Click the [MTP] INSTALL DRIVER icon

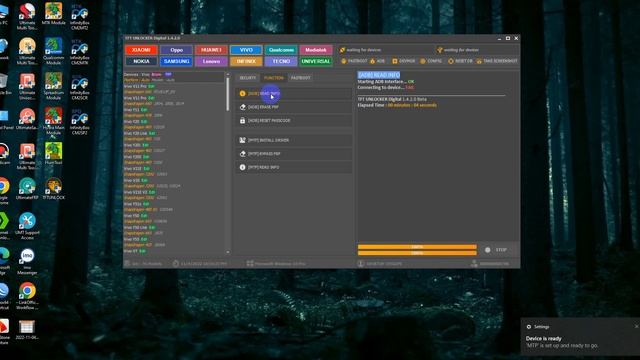pos(242,140)
